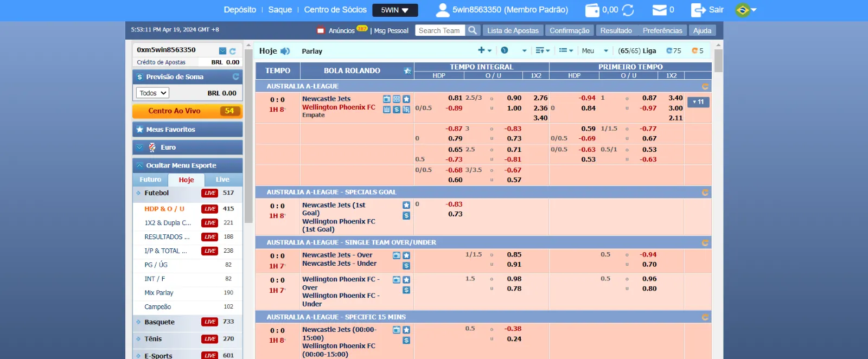Open the 5WIN dropdown in top bar
This screenshot has height=359, width=868.
coord(395,10)
